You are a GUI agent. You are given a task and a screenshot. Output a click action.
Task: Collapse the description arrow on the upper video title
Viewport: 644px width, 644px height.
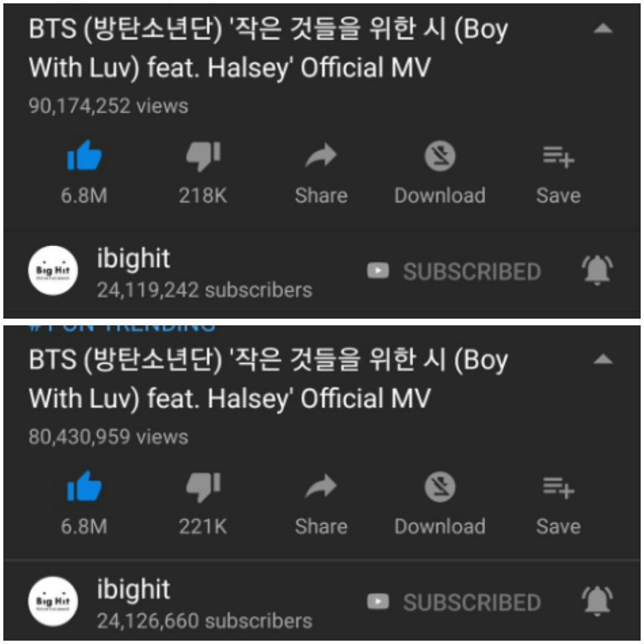point(603,28)
